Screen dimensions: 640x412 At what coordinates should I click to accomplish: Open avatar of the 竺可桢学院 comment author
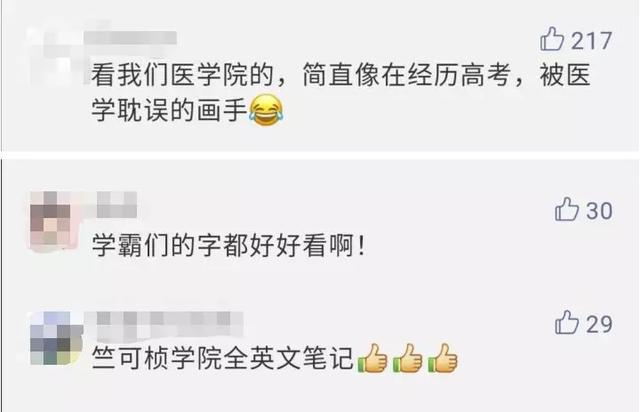(56, 338)
